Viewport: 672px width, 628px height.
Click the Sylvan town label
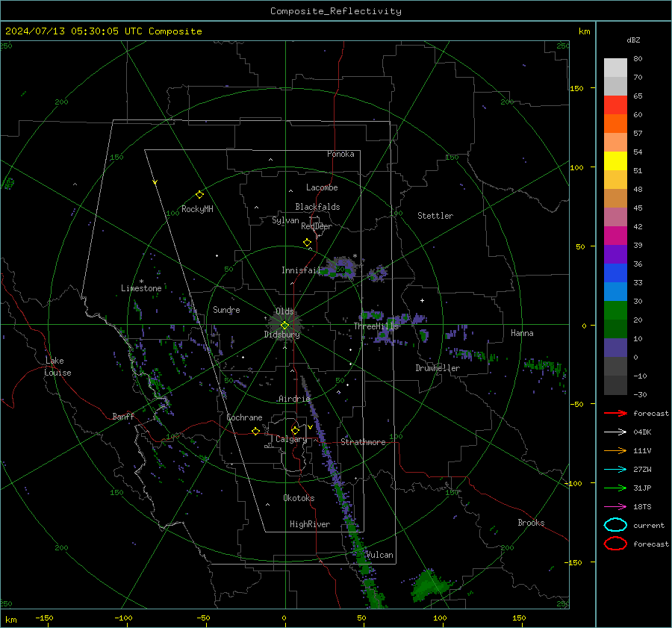tap(285, 220)
